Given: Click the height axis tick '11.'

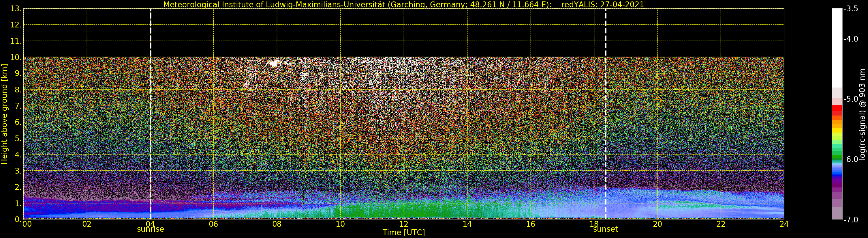Looking at the screenshot, I should [x=16, y=41].
